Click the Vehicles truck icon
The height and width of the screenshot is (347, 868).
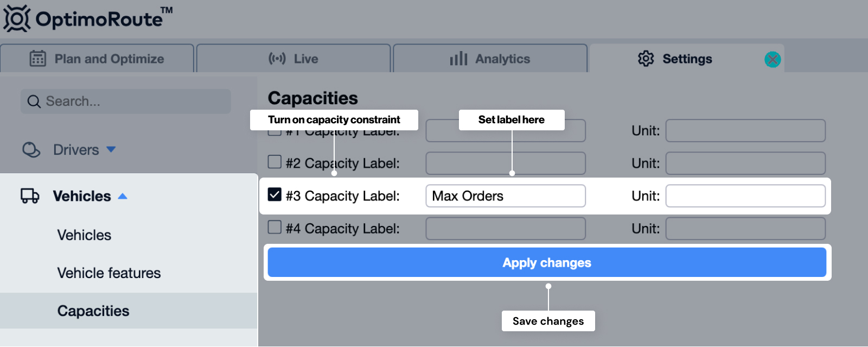pyautogui.click(x=30, y=196)
